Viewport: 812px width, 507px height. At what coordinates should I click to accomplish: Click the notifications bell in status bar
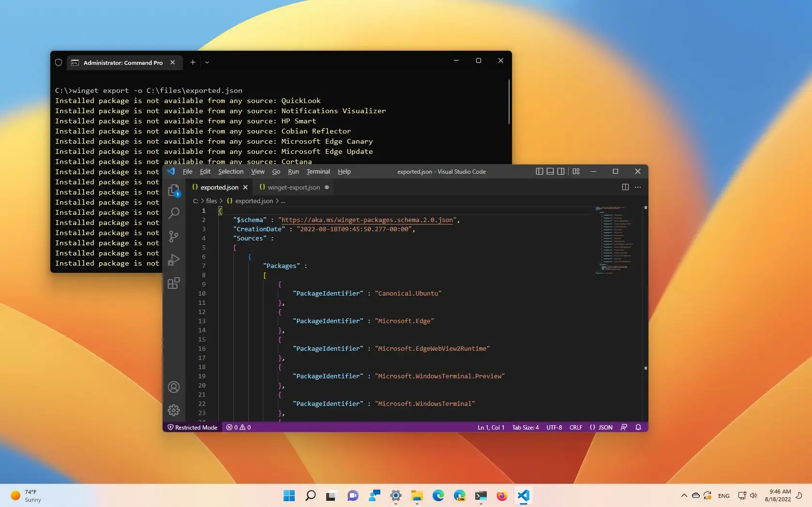[638, 427]
